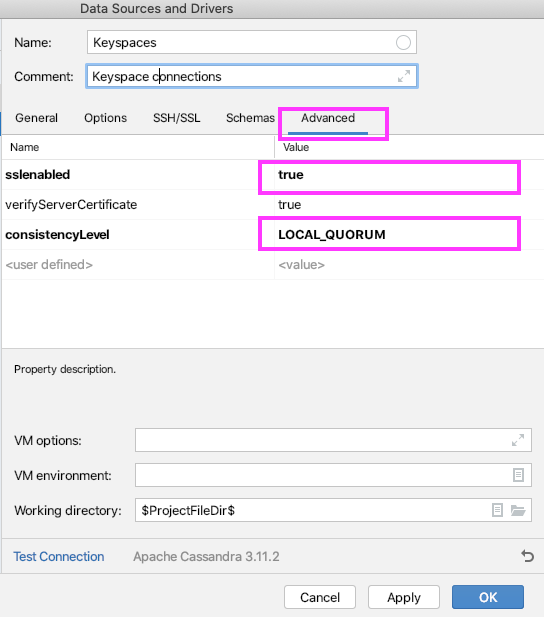544x617 pixels.
Task: Browse for Working directory folder
Action: click(518, 510)
